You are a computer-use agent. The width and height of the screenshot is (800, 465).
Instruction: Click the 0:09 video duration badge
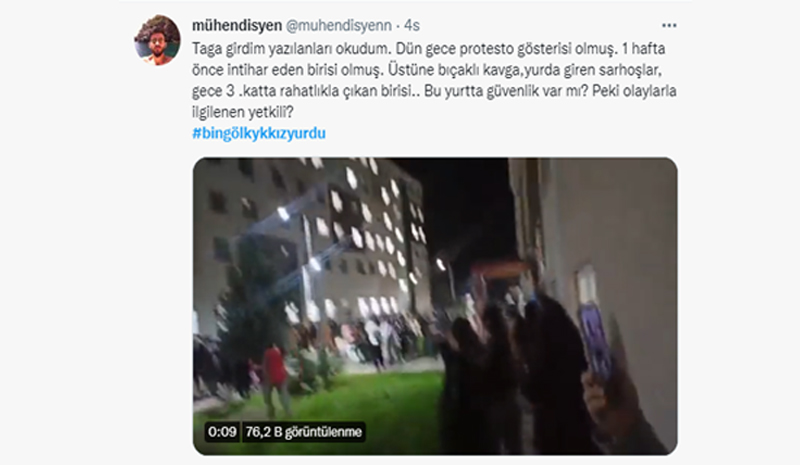point(222,432)
